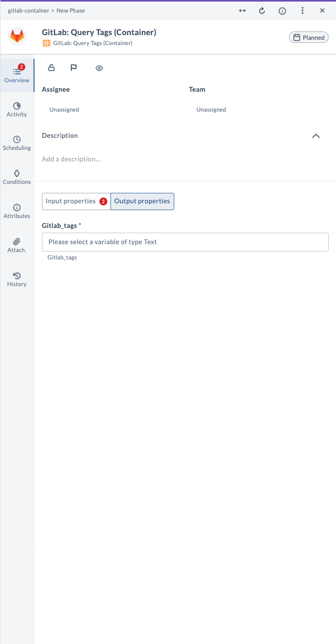Click the expand width arrows icon

[242, 10]
